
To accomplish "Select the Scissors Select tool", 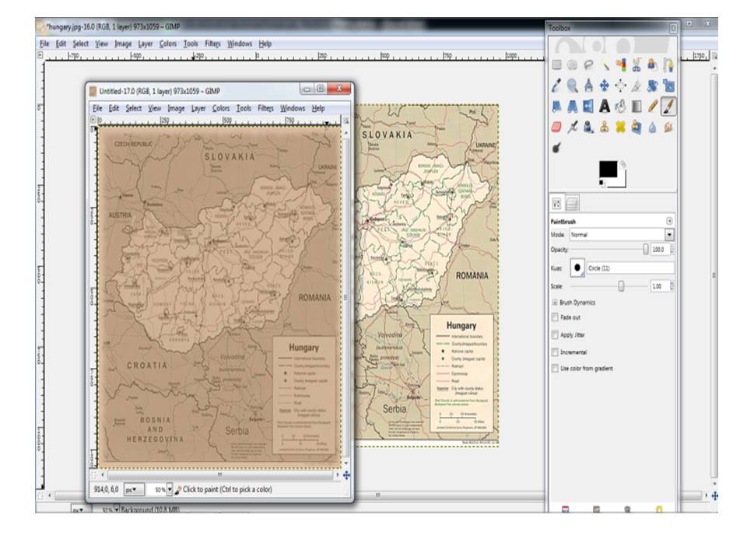I will tap(637, 65).
